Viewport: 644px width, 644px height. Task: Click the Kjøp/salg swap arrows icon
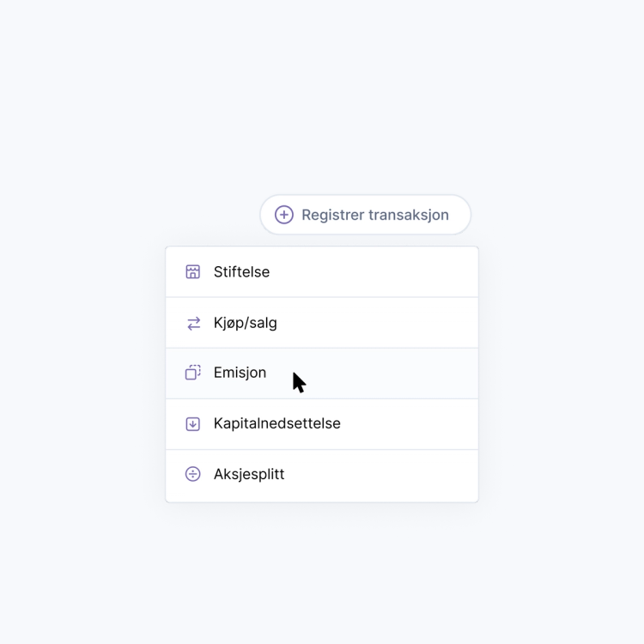pyautogui.click(x=193, y=323)
